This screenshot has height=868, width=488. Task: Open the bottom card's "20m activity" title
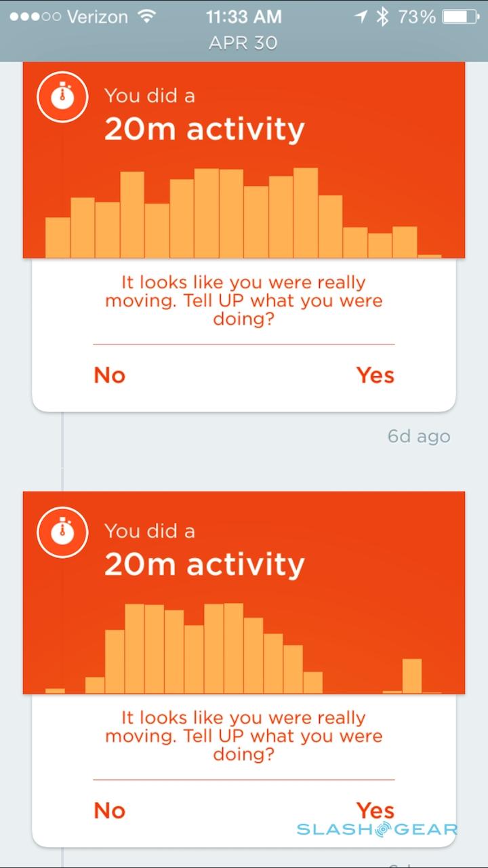[x=204, y=564]
